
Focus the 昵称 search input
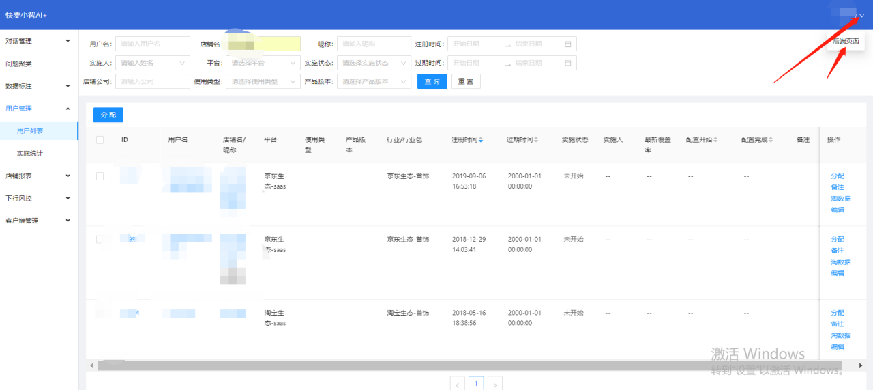374,44
